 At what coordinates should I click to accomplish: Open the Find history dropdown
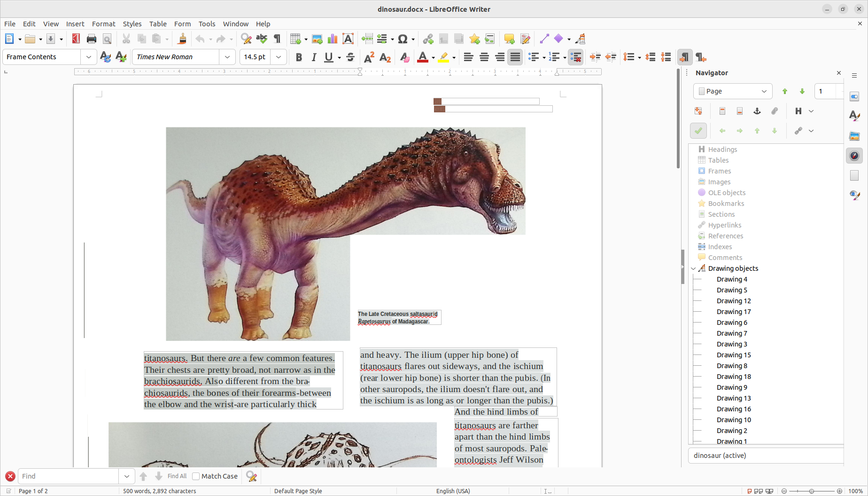(126, 476)
